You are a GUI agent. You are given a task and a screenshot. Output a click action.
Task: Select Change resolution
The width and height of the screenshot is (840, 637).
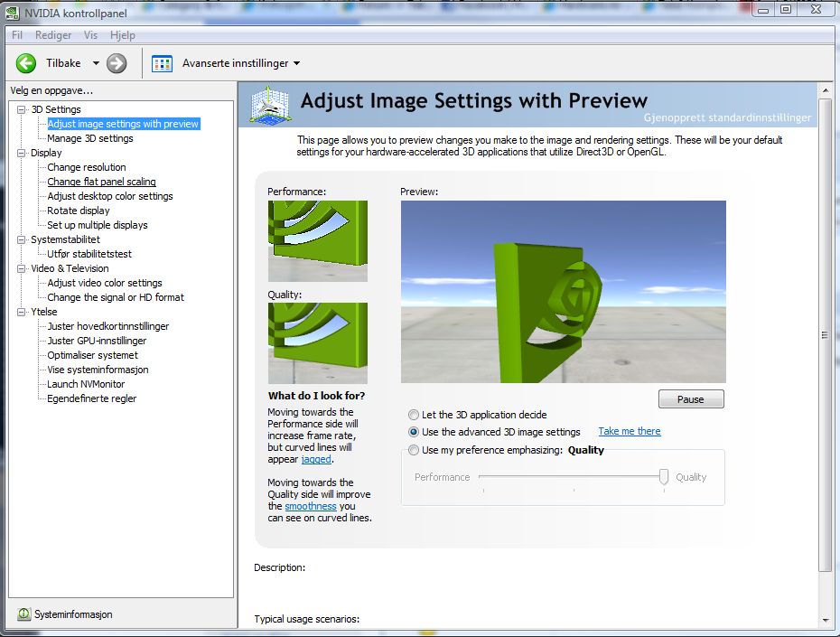tap(86, 167)
